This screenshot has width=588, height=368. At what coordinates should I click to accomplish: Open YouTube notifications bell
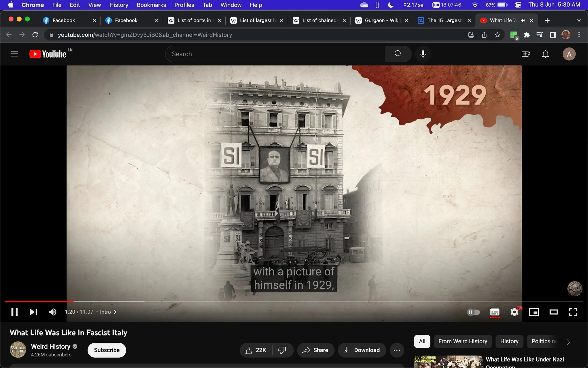[x=546, y=54]
